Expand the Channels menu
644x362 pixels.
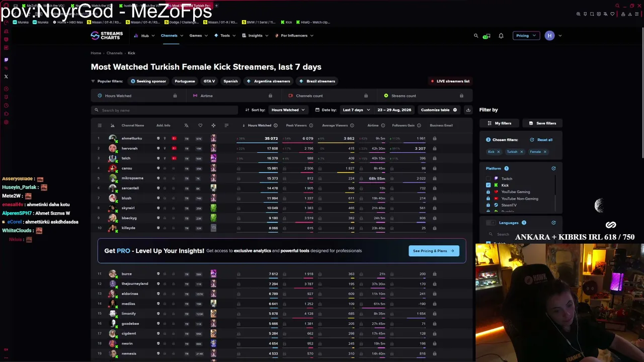tap(172, 36)
